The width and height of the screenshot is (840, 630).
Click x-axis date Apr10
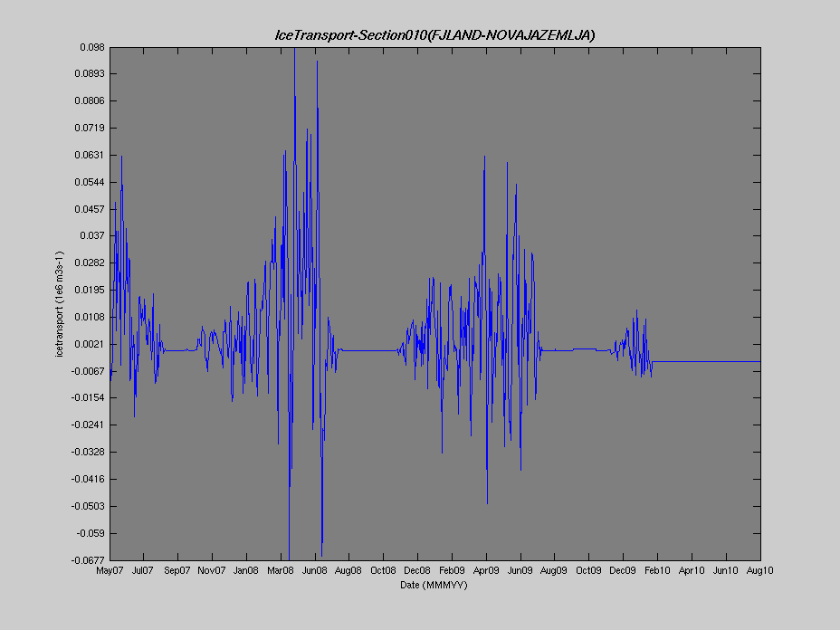tap(692, 570)
